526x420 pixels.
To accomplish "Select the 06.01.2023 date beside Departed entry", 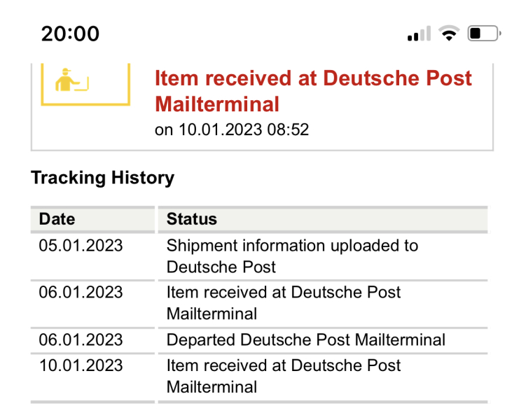I will click(x=81, y=340).
